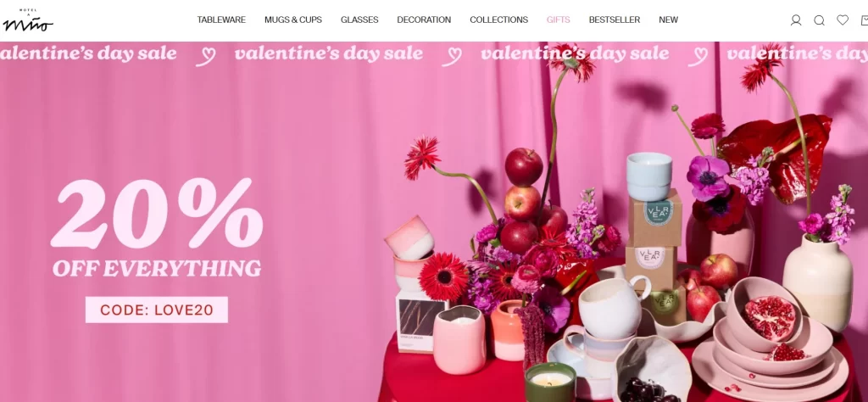Click the cream vase with purple flowers
The image size is (868, 402).
[x=816, y=282]
